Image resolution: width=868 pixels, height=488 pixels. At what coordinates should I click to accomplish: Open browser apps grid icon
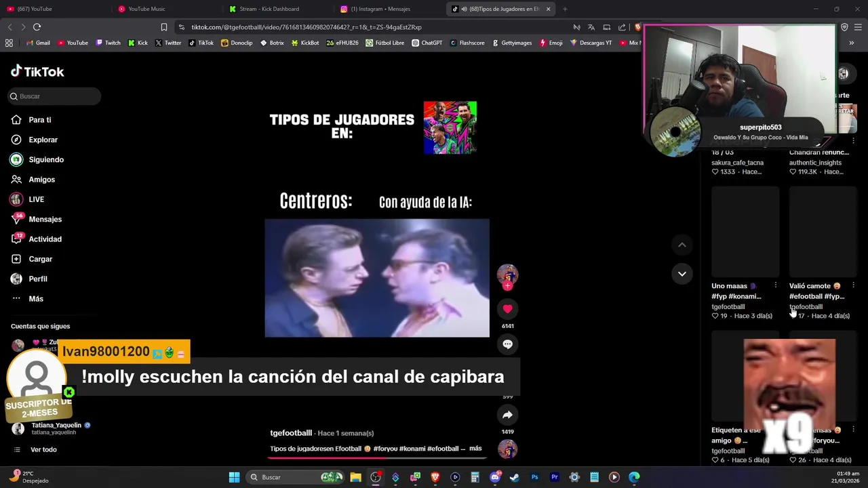click(9, 43)
